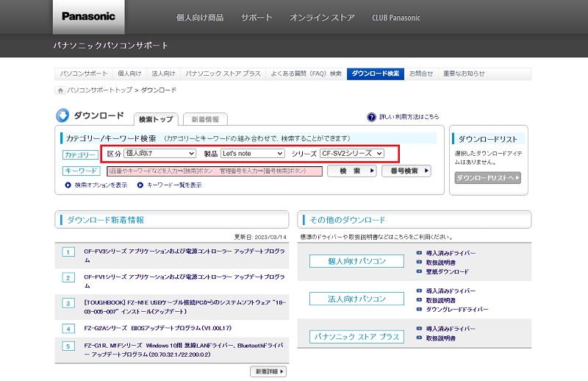
Task: Select the パソコンサポート menu tab
Action: [x=84, y=74]
